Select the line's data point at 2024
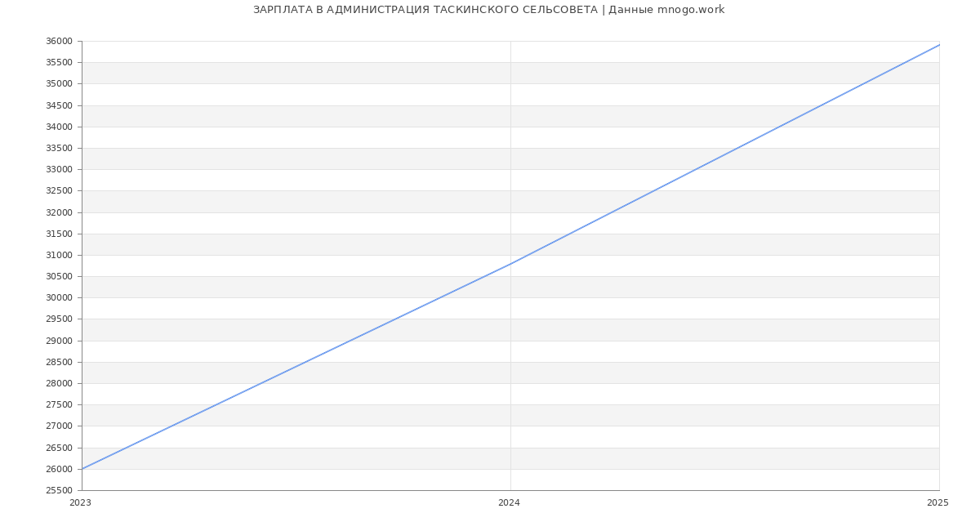The image size is (980, 531). click(510, 264)
